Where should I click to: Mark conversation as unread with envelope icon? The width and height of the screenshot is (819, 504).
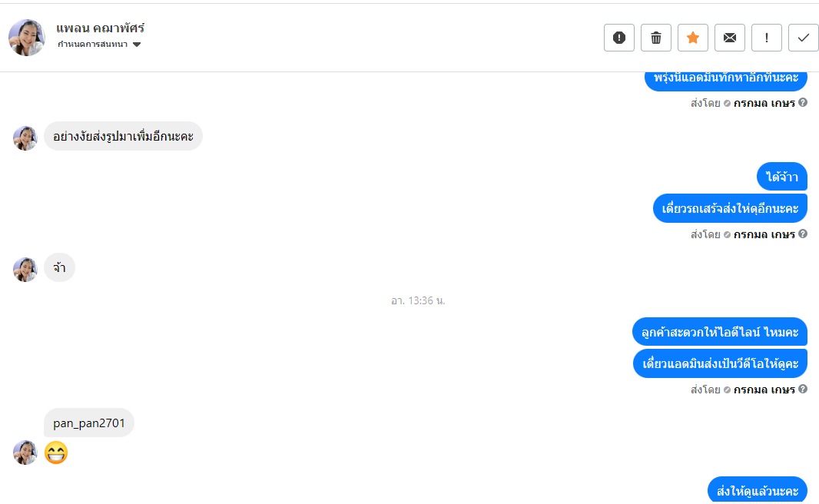pyautogui.click(x=730, y=38)
